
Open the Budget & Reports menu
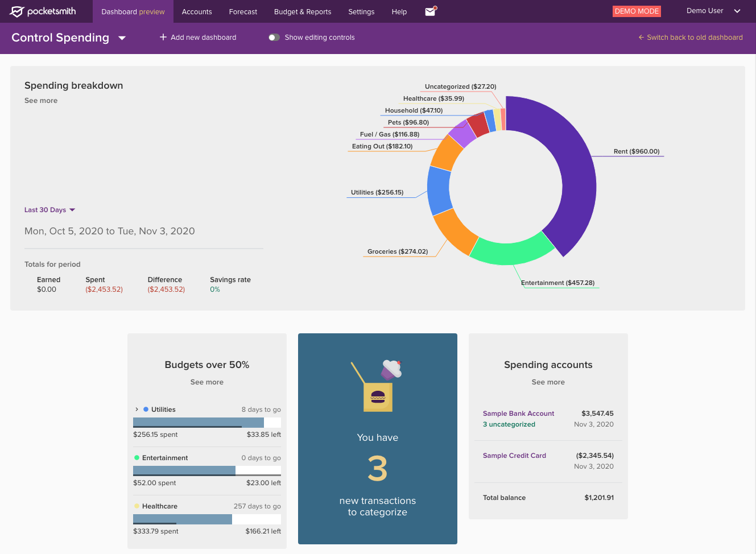coord(302,12)
